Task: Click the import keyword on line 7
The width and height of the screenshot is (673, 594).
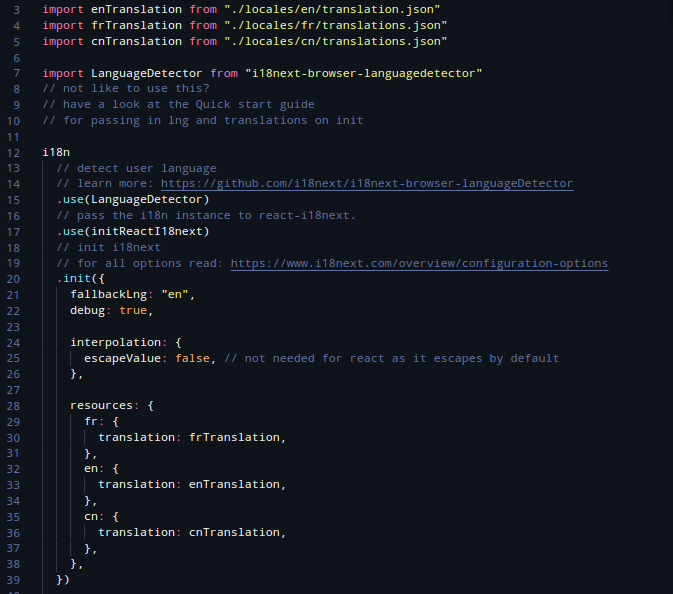Action: pos(63,73)
